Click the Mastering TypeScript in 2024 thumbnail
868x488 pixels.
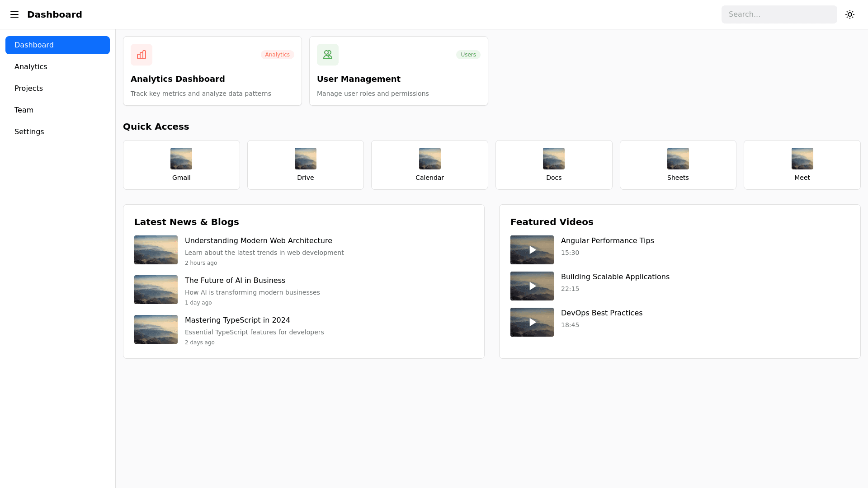pos(156,329)
